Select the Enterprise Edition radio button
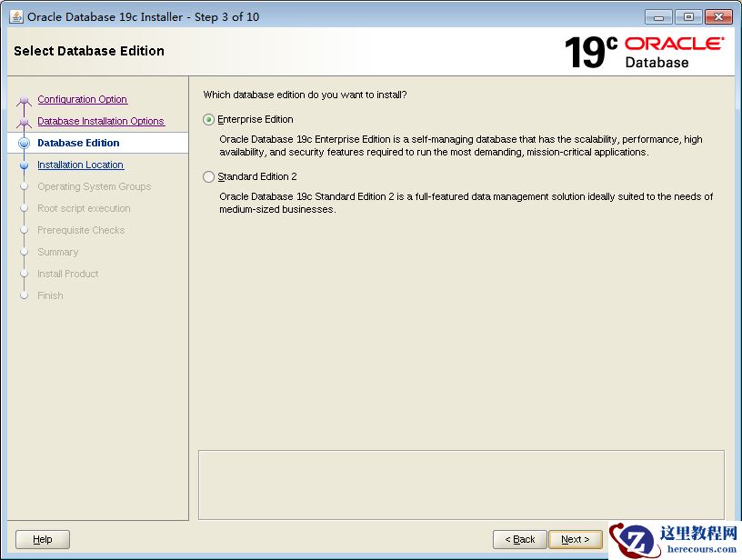Image resolution: width=742 pixels, height=560 pixels. [x=208, y=120]
